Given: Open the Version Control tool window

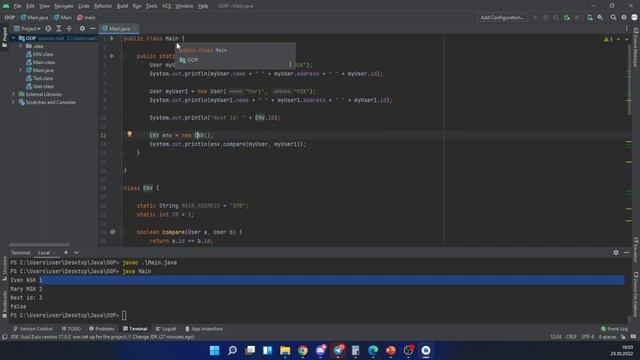Looking at the screenshot, I should click(33, 329).
